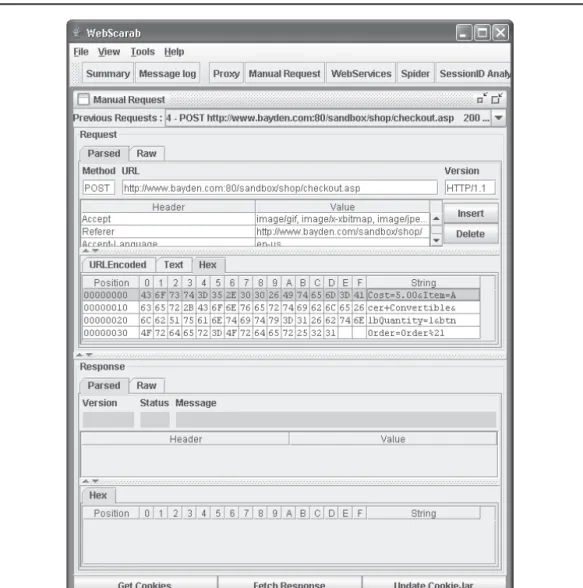Switch to the Proxy tab
The height and width of the screenshot is (588, 583).
tap(226, 74)
